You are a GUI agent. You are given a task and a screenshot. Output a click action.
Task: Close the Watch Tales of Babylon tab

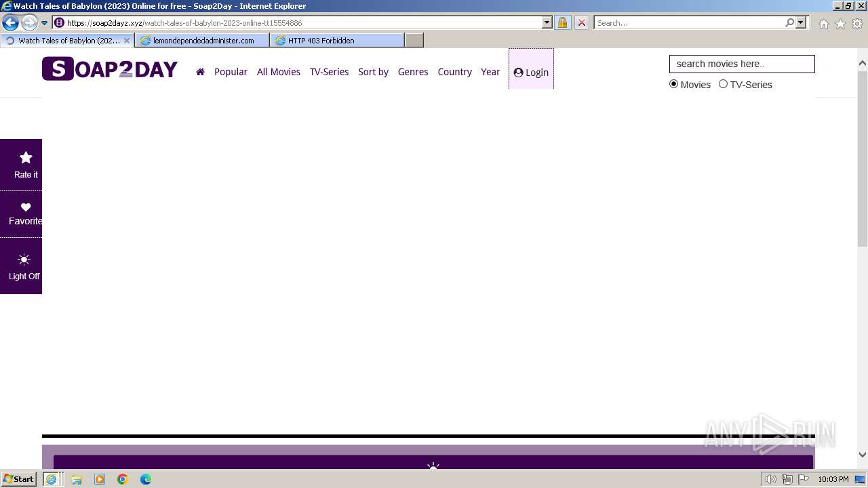pyautogui.click(x=126, y=41)
